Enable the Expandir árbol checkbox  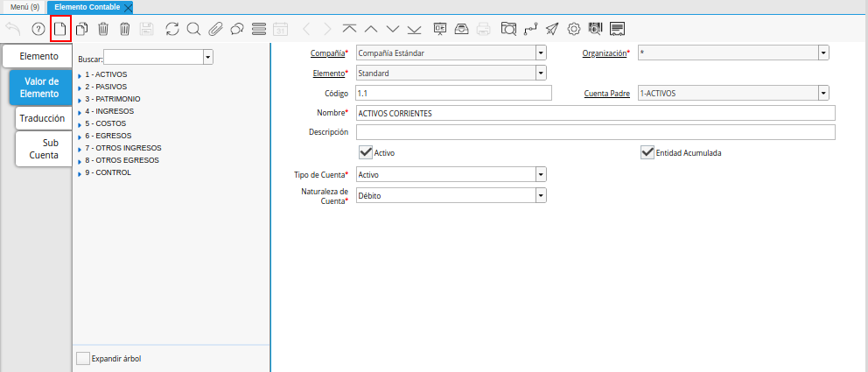[82, 358]
